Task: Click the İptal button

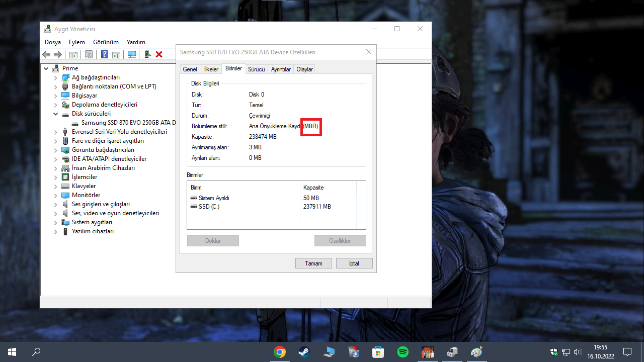Action: [354, 263]
